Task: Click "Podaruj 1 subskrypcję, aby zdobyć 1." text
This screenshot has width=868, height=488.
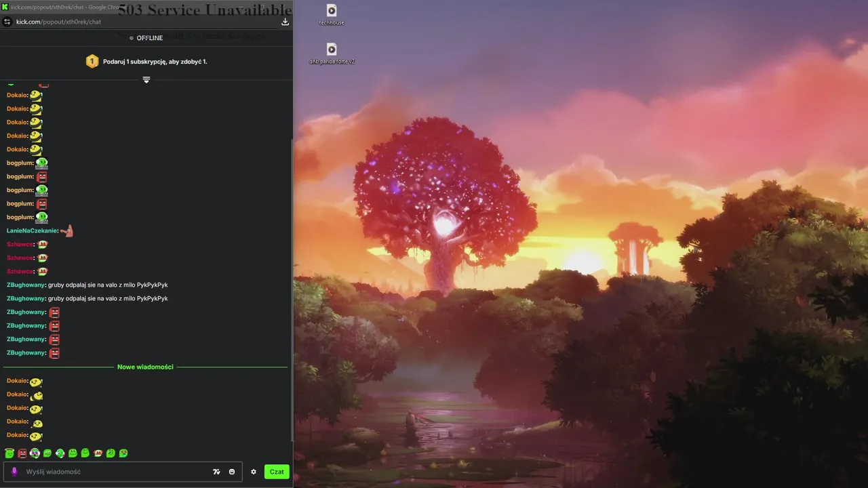Action: tap(155, 62)
